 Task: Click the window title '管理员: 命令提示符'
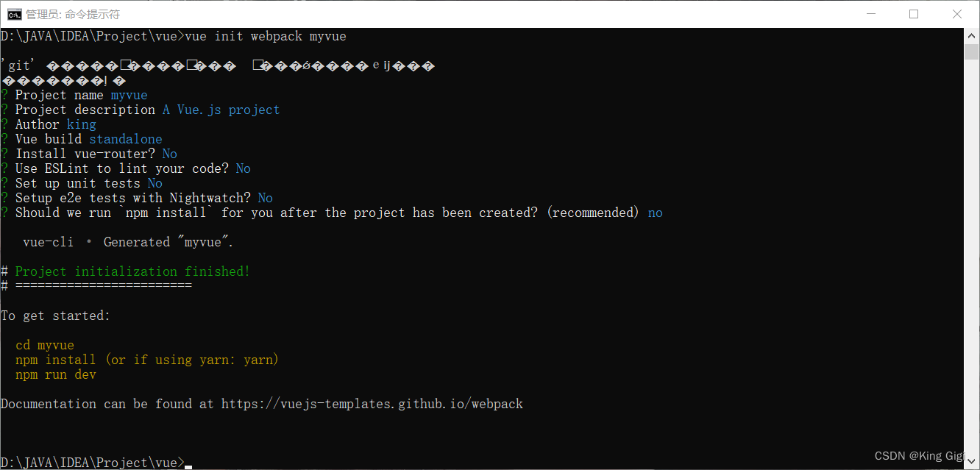73,14
